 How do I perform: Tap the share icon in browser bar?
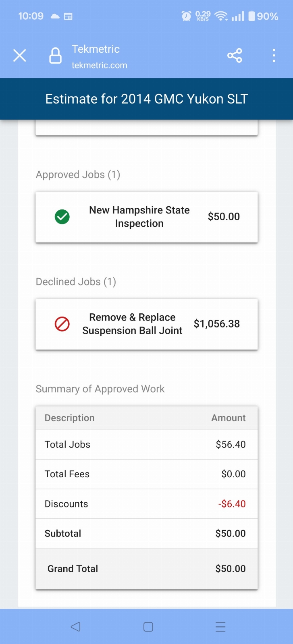point(235,56)
